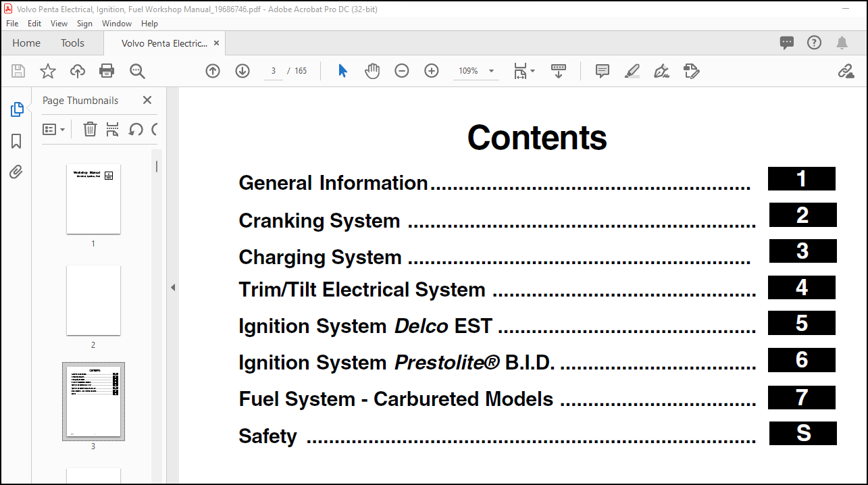Open the thumbnails options dropdown menu
The width and height of the screenshot is (868, 485).
pos(54,129)
